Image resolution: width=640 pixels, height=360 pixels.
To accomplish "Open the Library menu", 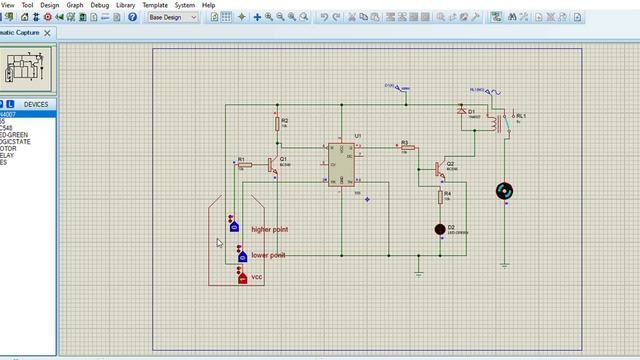I will tap(125, 5).
